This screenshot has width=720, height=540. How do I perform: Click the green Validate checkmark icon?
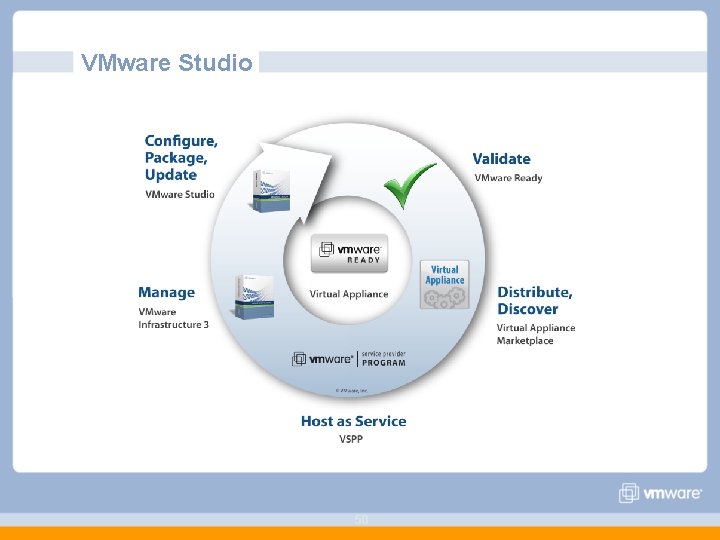(409, 185)
